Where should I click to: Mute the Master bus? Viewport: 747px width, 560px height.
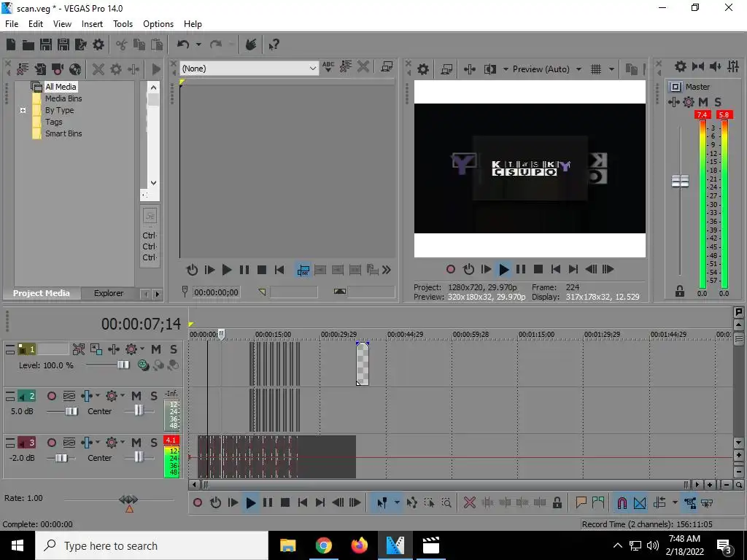tap(703, 102)
